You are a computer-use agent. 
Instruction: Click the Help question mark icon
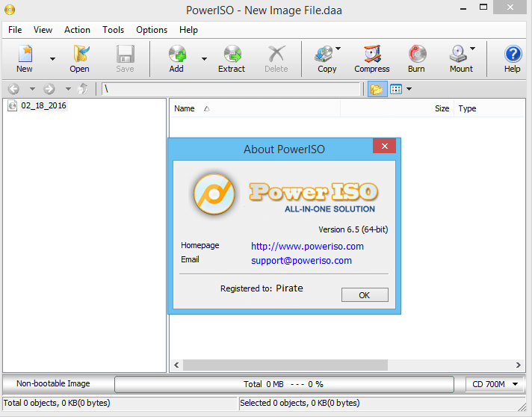coord(513,54)
